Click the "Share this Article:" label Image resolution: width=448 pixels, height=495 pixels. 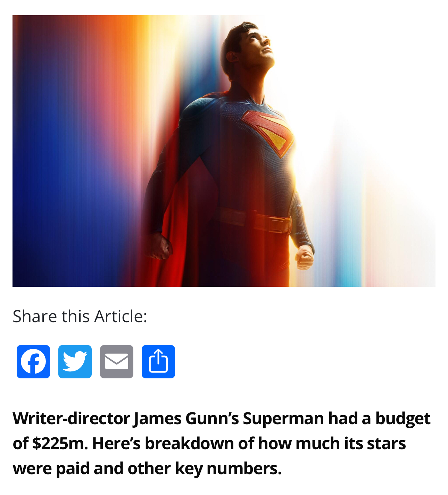80,316
